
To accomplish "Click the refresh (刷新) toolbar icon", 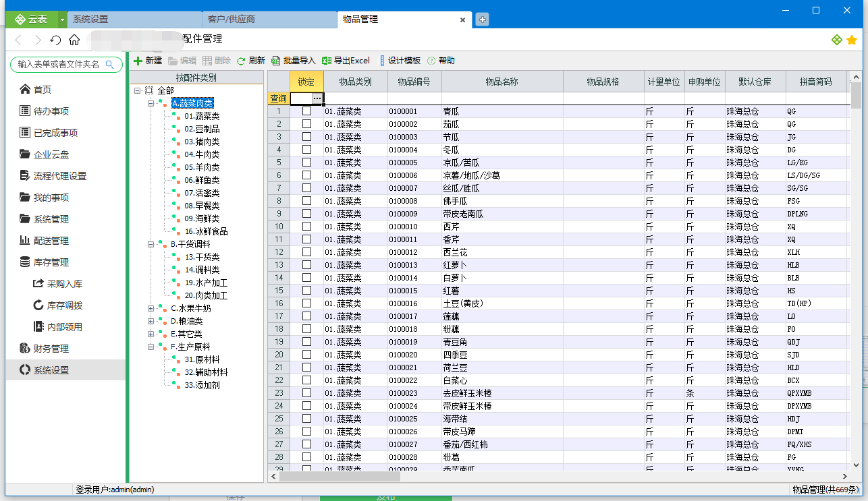I will coord(241,61).
